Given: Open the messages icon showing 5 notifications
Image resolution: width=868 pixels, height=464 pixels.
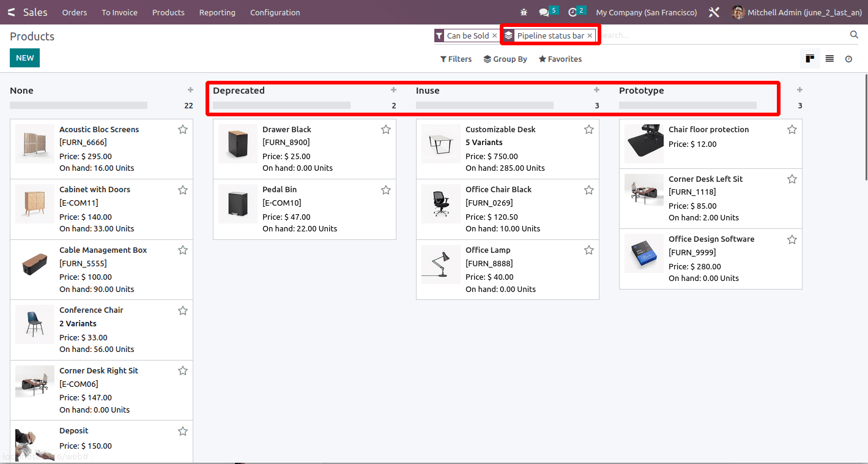Looking at the screenshot, I should coord(546,12).
